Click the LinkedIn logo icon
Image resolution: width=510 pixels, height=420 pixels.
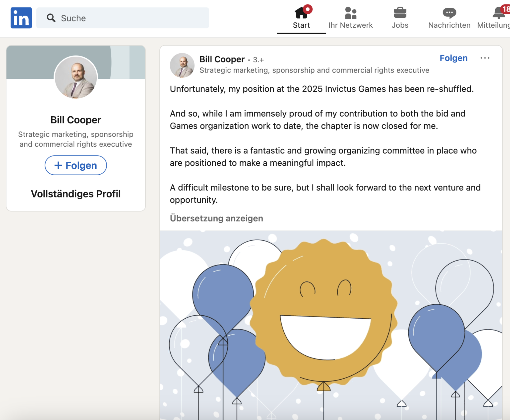(x=21, y=18)
